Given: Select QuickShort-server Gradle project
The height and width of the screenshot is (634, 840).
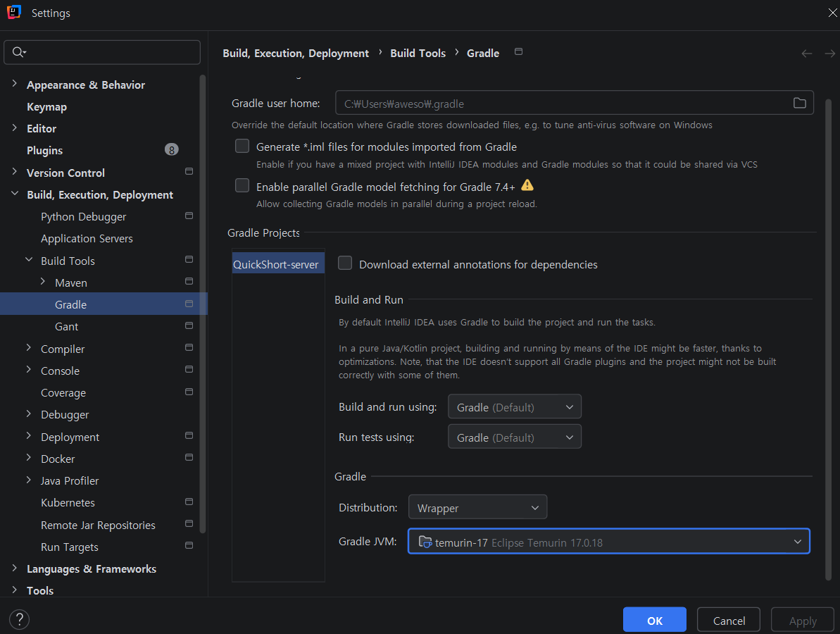Looking at the screenshot, I should (278, 263).
